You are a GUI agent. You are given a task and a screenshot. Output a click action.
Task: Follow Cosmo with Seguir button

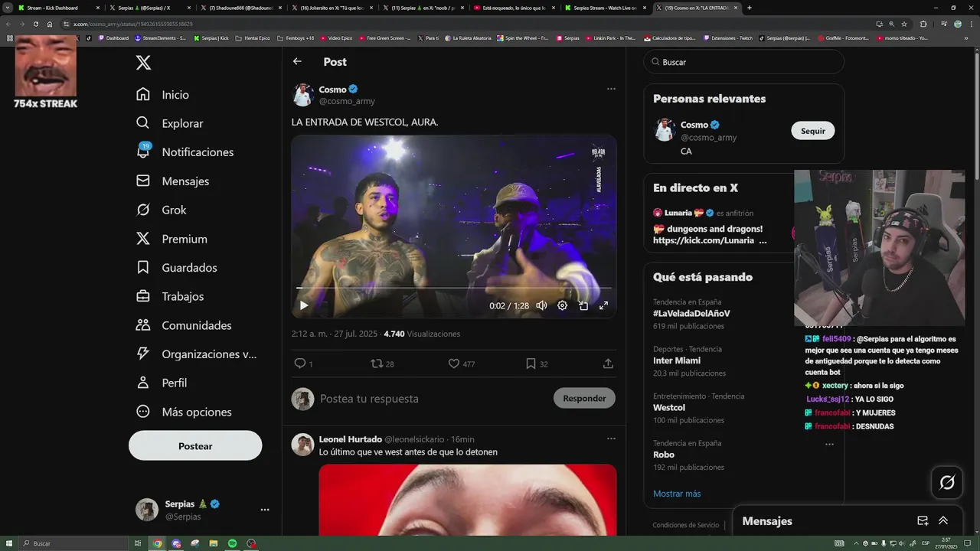tap(813, 131)
